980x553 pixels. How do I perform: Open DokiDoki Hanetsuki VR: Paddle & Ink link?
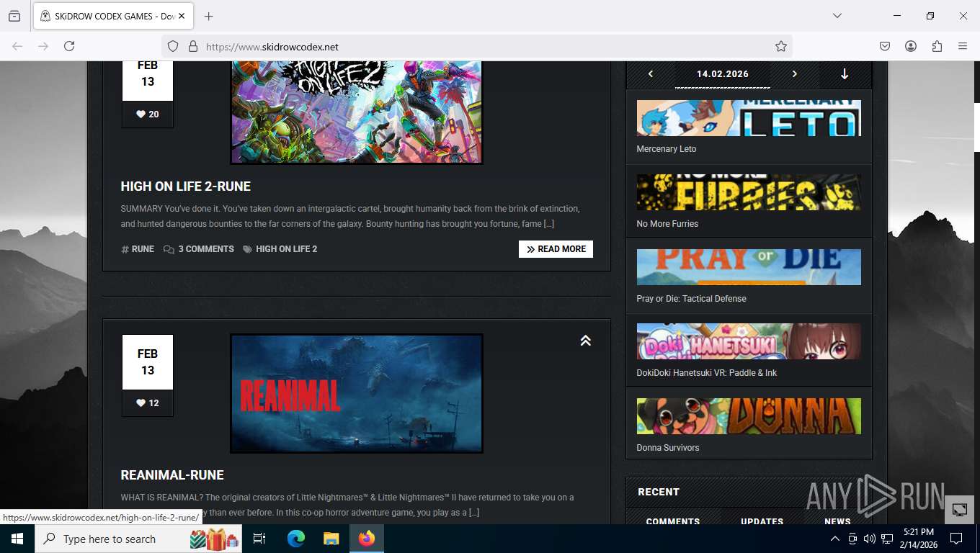click(707, 373)
